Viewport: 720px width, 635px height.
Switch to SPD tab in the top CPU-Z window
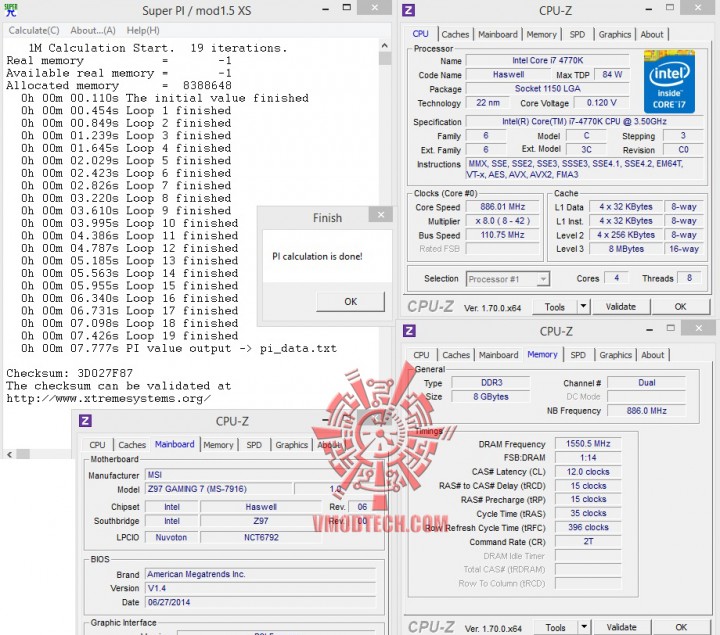coord(577,34)
